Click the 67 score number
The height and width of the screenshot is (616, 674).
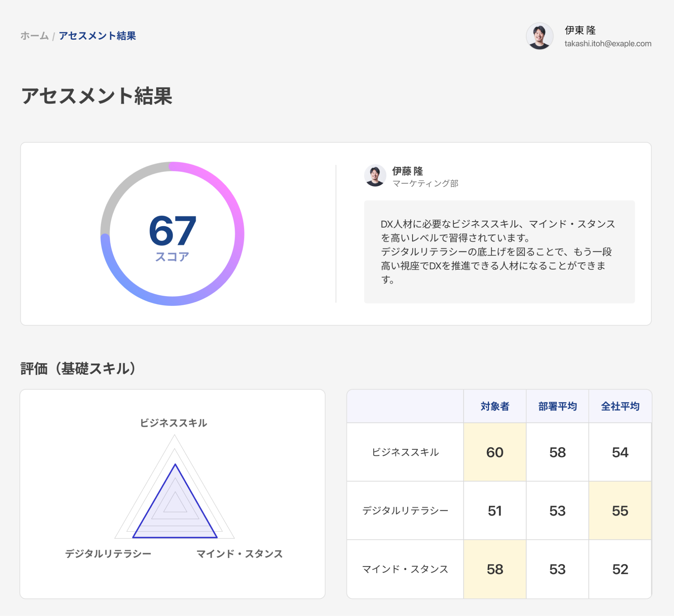[172, 231]
